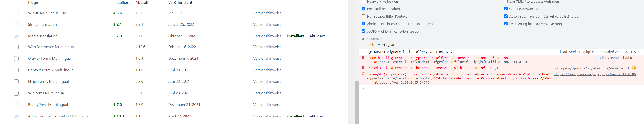
Task: View Versionshinweise for BuddyPress Multilingual
Action: click(267, 105)
